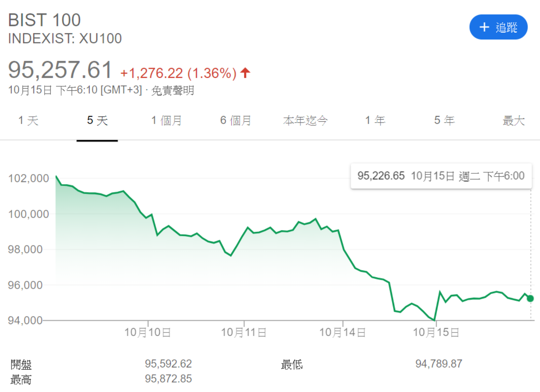
Task: Select the 本年迄今 year-to-date tab
Action: pos(305,121)
